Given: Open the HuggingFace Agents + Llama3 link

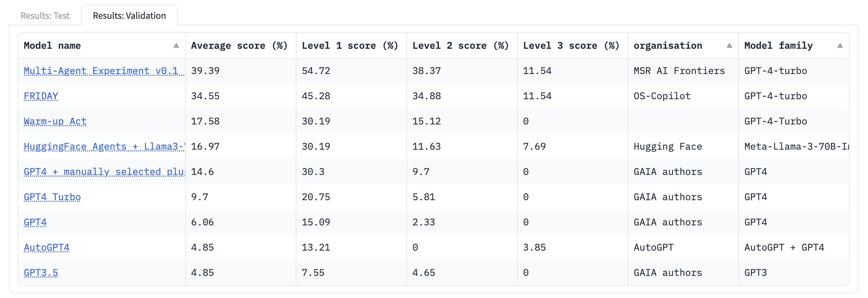Looking at the screenshot, I should tap(102, 146).
